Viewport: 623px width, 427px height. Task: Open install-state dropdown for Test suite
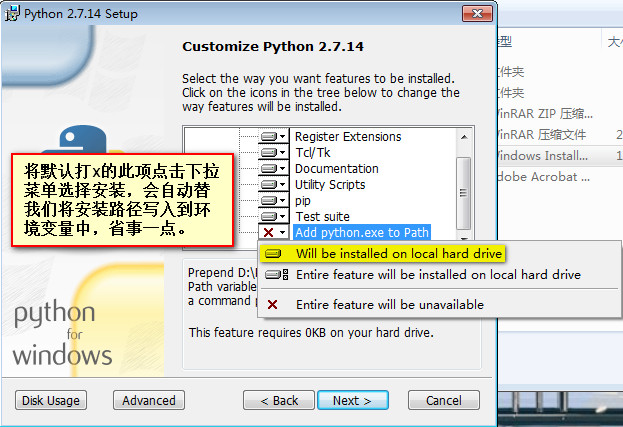(x=273, y=216)
